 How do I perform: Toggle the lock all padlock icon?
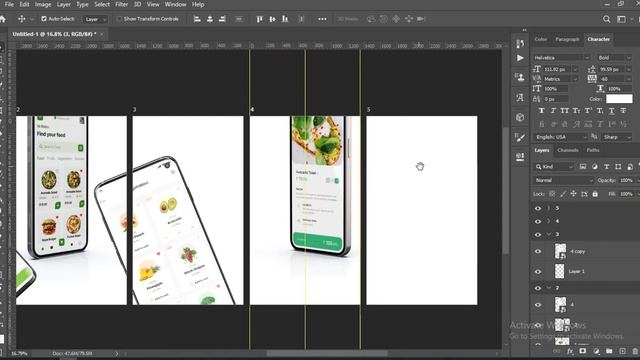[x=595, y=194]
